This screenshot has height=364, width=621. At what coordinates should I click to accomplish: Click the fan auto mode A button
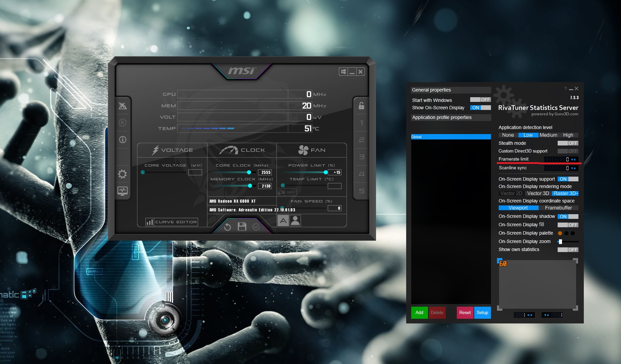click(283, 221)
